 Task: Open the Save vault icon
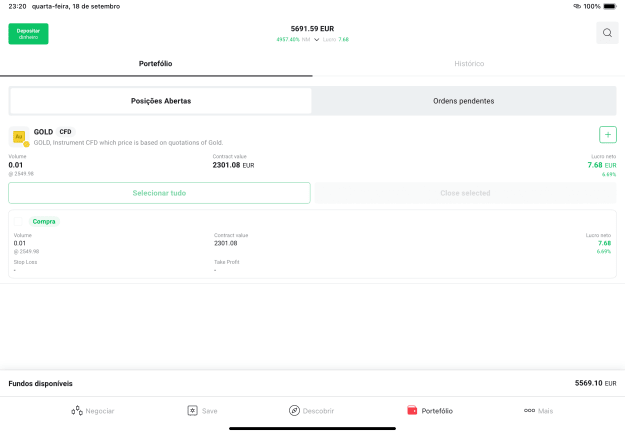coord(193,410)
